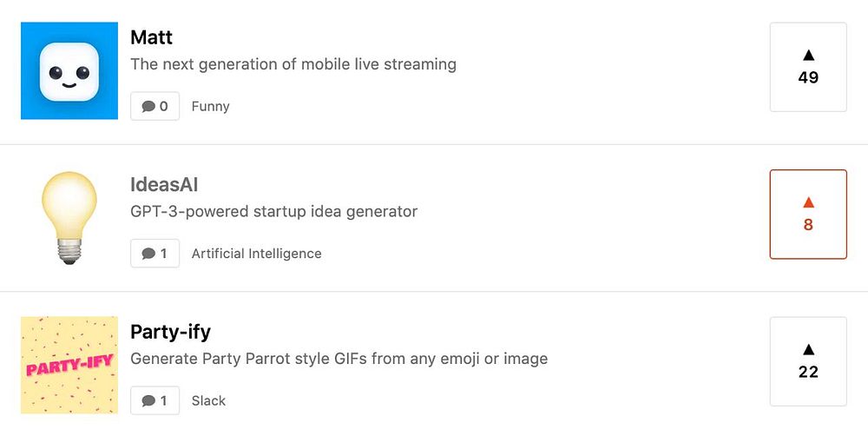Click the orange IdeasAI upvote triangle

click(808, 202)
